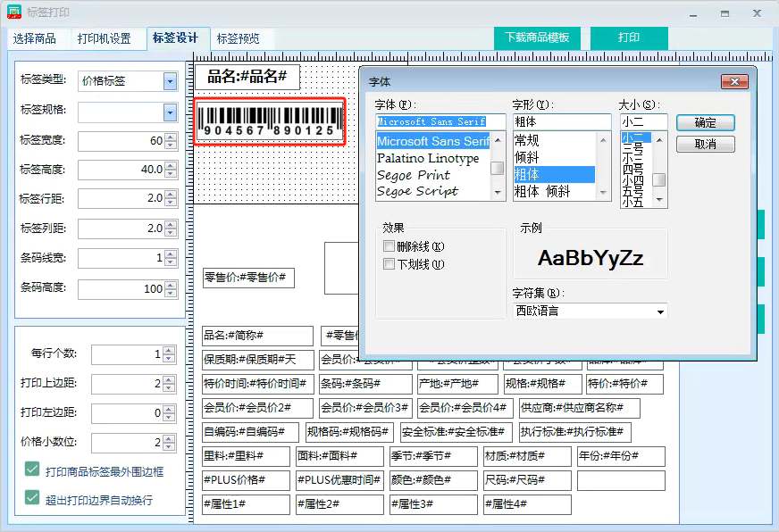This screenshot has height=532, width=779.
Task: Click the 大小 size input field
Action: pyautogui.click(x=643, y=121)
